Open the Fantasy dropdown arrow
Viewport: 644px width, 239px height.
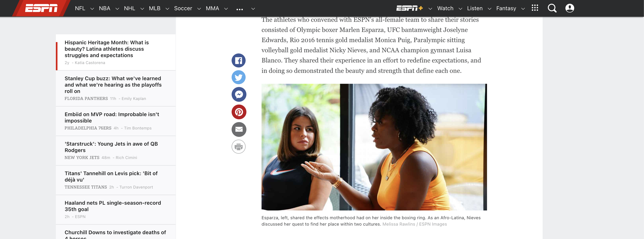pyautogui.click(x=523, y=9)
